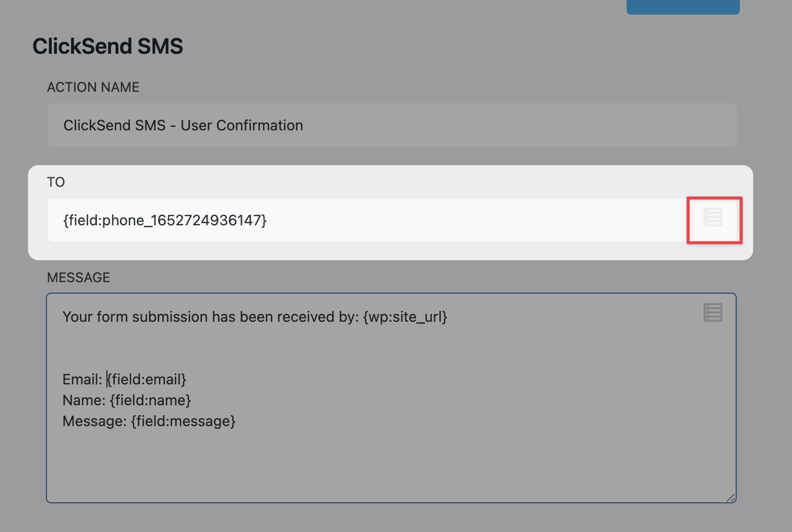Place cursor on {field:email} tag
The width and height of the screenshot is (792, 532).
(x=147, y=380)
